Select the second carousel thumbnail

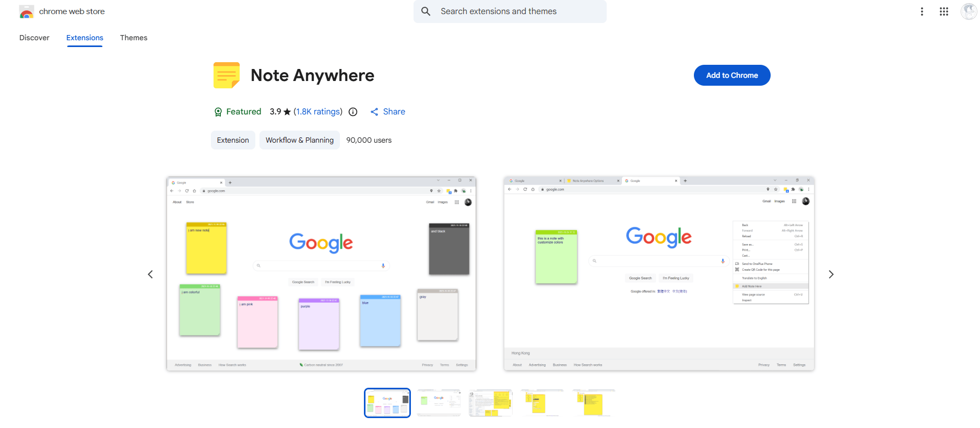(x=439, y=403)
